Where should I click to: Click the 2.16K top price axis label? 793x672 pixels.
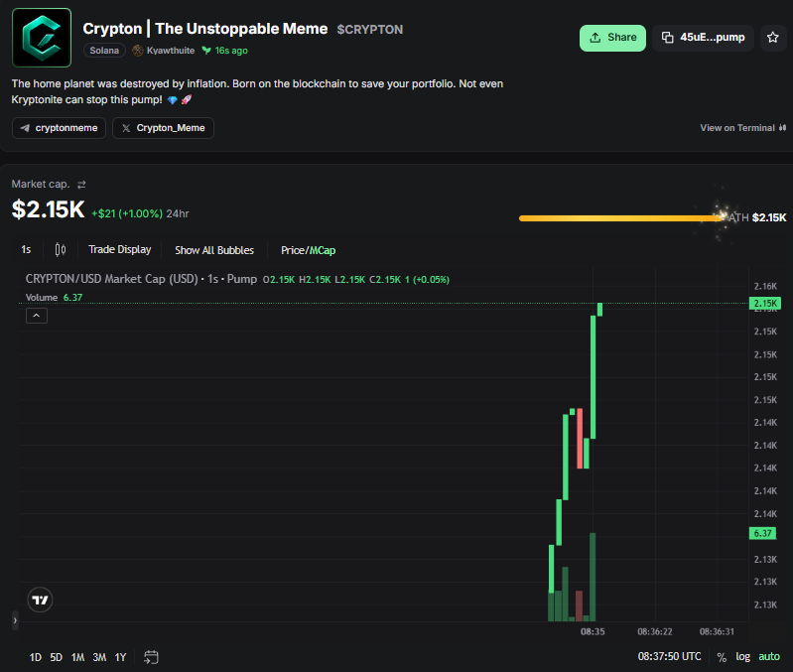[765, 286]
